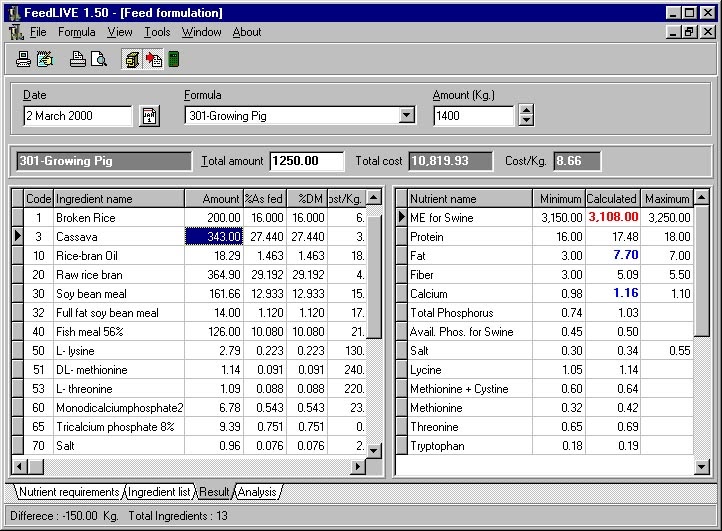Decrease Amount (Kg.) with down spinner arrow

pos(526,121)
